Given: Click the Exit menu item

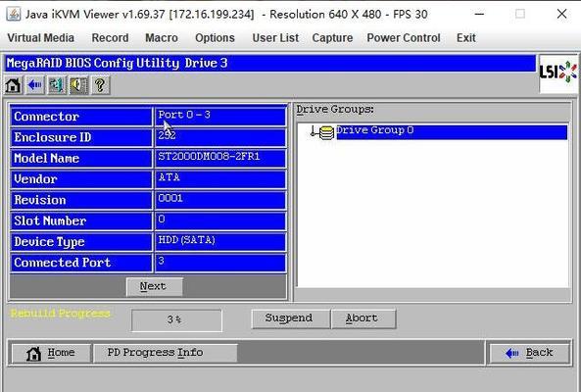Looking at the screenshot, I should pos(466,38).
